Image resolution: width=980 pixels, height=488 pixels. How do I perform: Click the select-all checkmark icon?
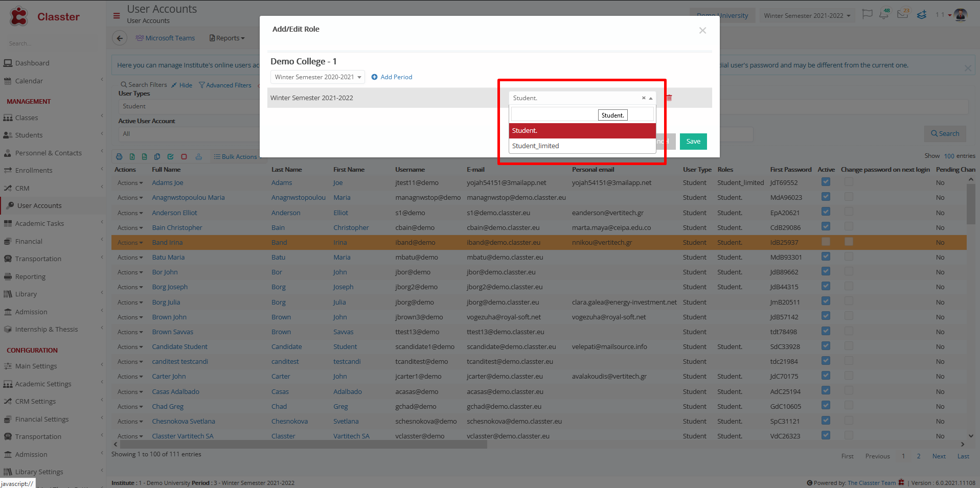click(x=170, y=157)
